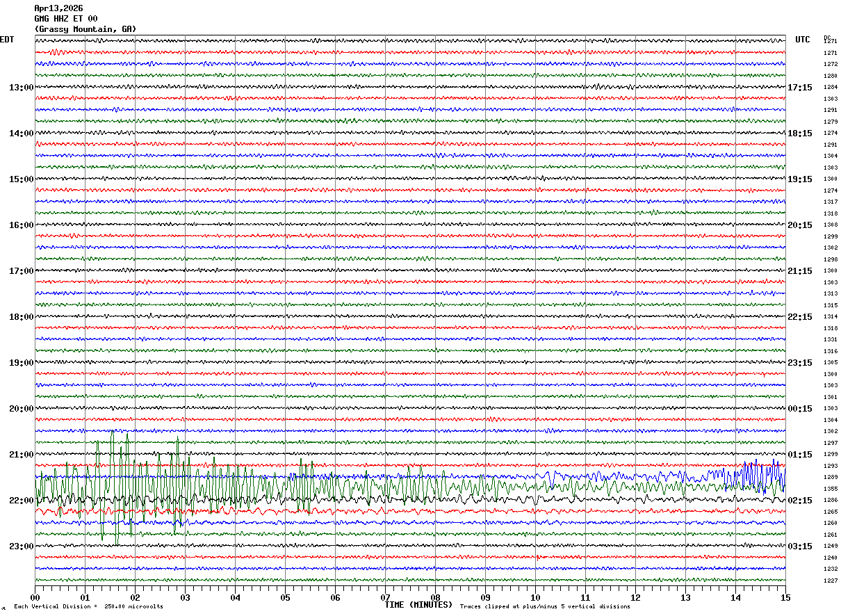Viewport: 841px width, 616px height.
Task: Select the UTC time zone label
Action: [803, 40]
